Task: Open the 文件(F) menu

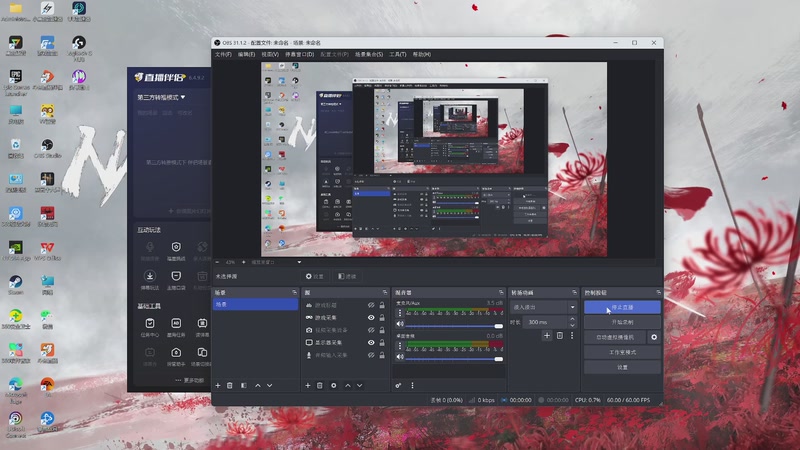Action: point(223,54)
